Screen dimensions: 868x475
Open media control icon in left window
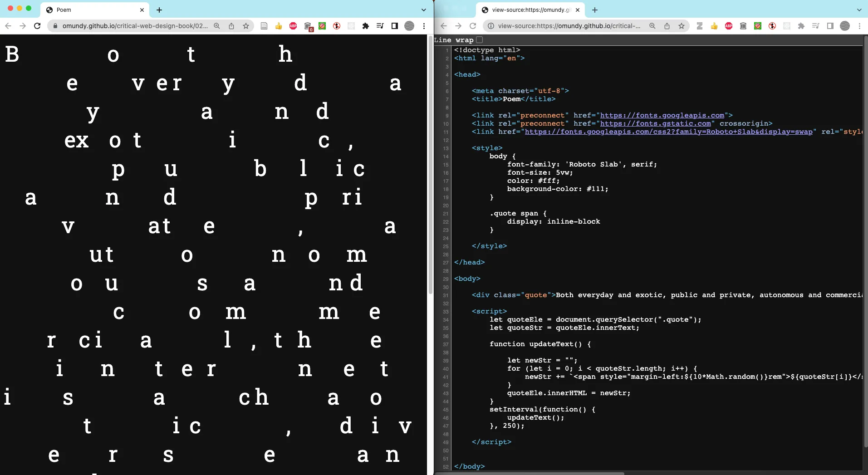tap(380, 26)
